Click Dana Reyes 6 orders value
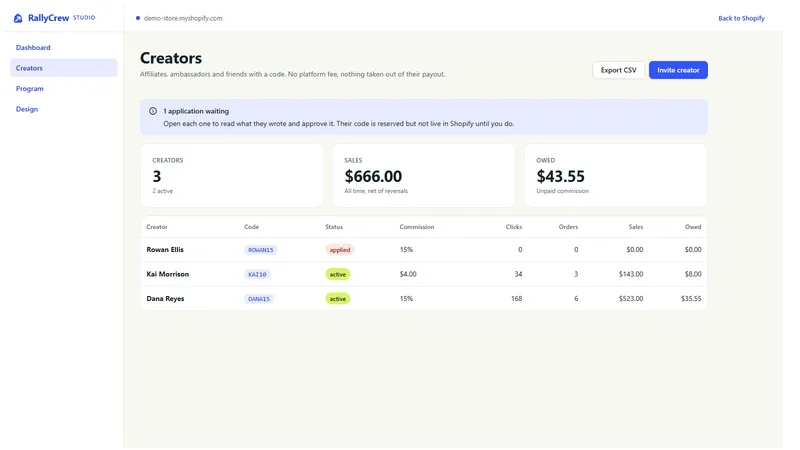 click(576, 299)
